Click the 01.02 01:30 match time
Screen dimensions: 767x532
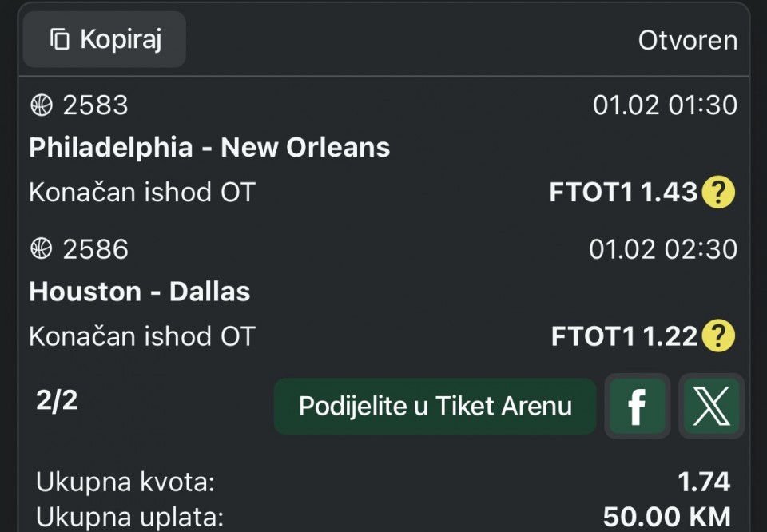(665, 105)
